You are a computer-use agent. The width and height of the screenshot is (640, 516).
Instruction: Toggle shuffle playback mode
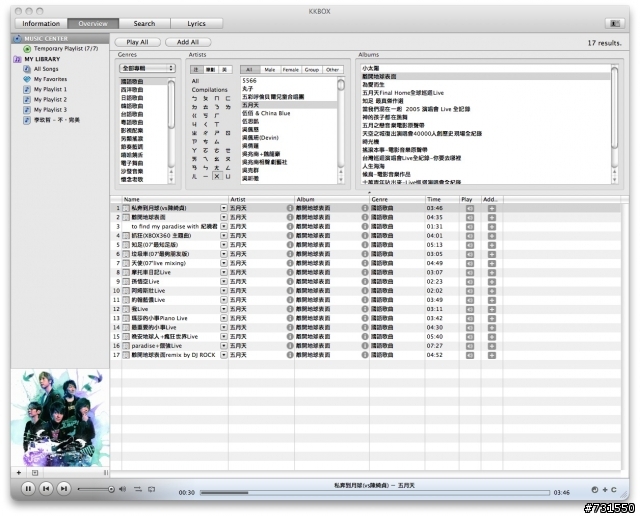pyautogui.click(x=138, y=489)
